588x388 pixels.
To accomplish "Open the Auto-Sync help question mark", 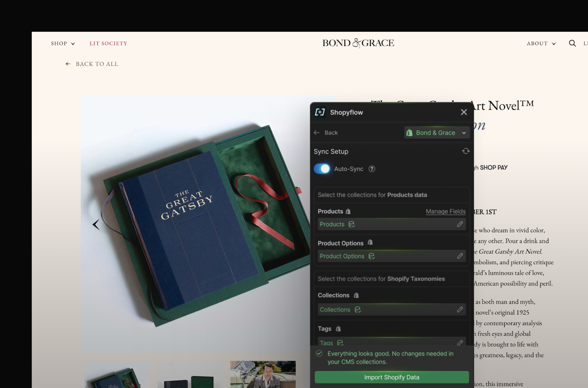I will pyautogui.click(x=372, y=169).
